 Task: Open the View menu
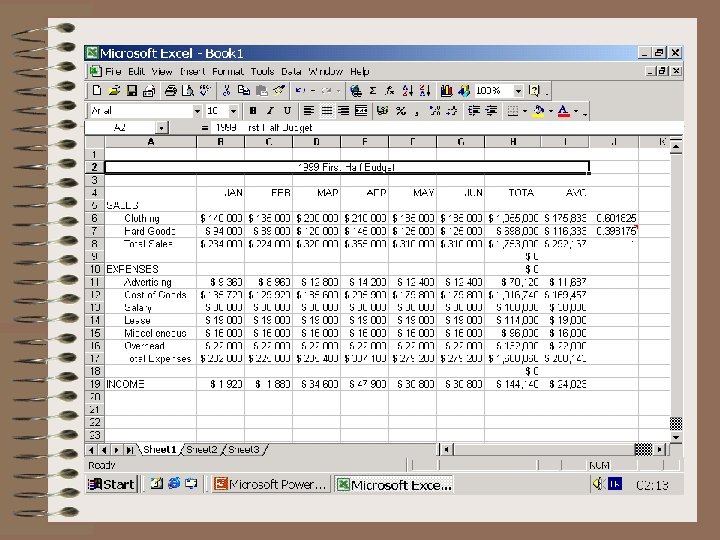(x=162, y=71)
